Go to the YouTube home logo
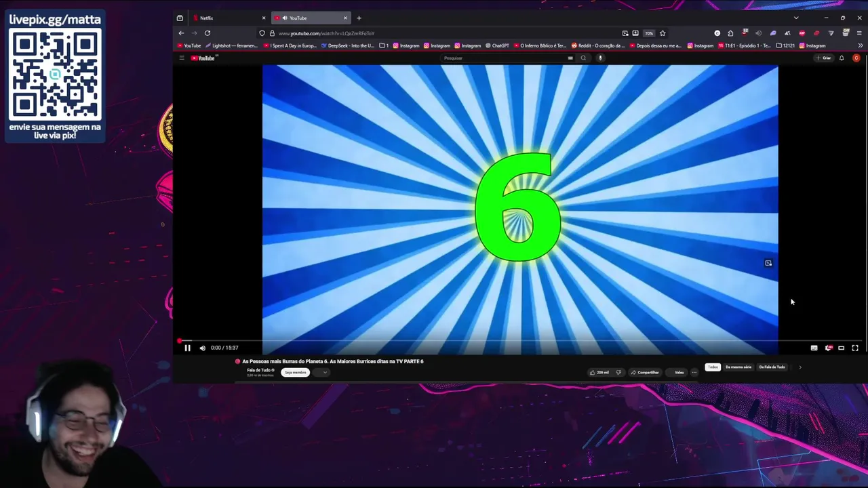Image resolution: width=868 pixels, height=488 pixels. 203,58
